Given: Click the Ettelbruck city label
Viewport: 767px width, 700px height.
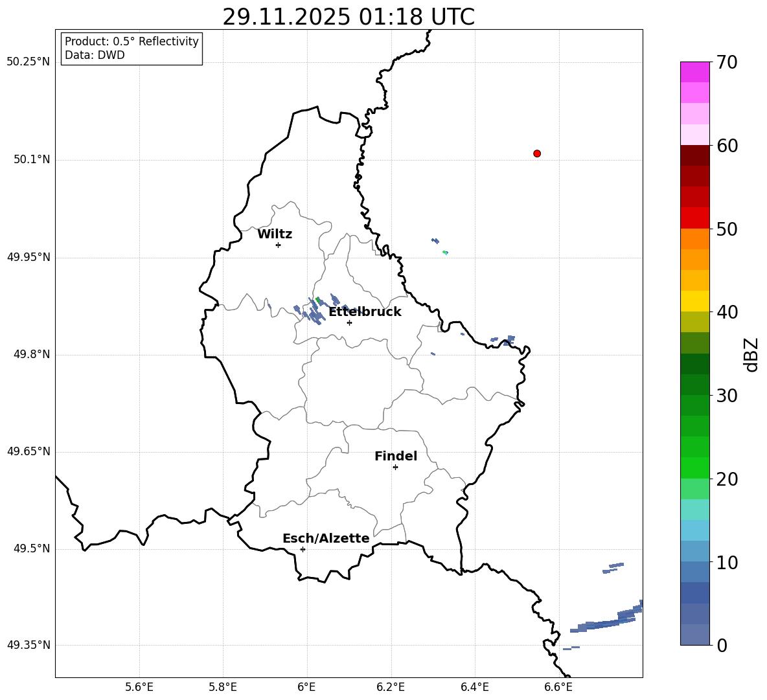Looking at the screenshot, I should 365,312.
